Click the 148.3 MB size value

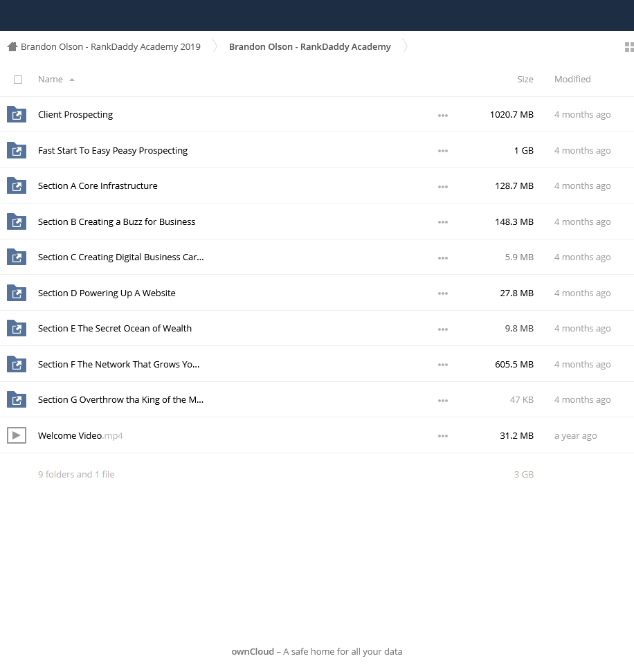pos(514,221)
